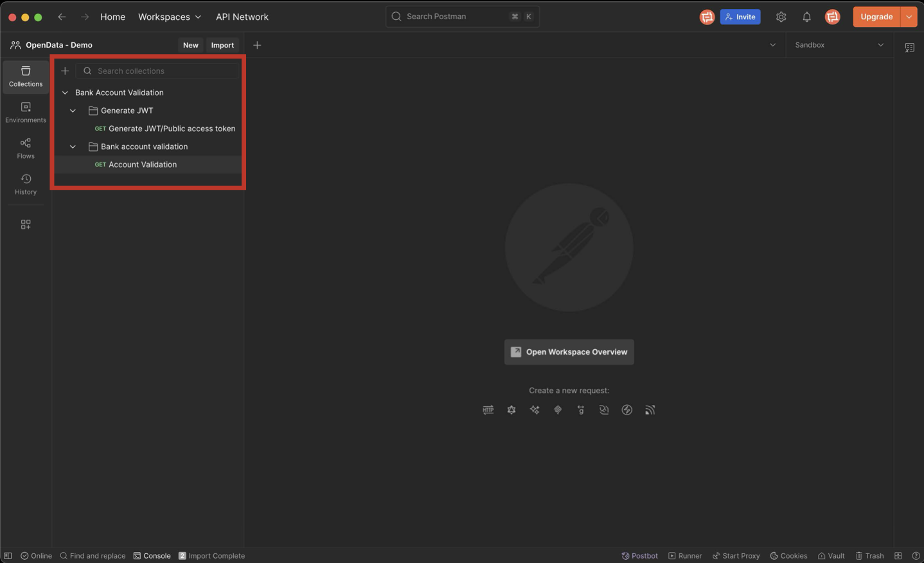Screen dimensions: 924x563
Task: Toggle two-pane layout icon in status bar
Action: coord(898,556)
